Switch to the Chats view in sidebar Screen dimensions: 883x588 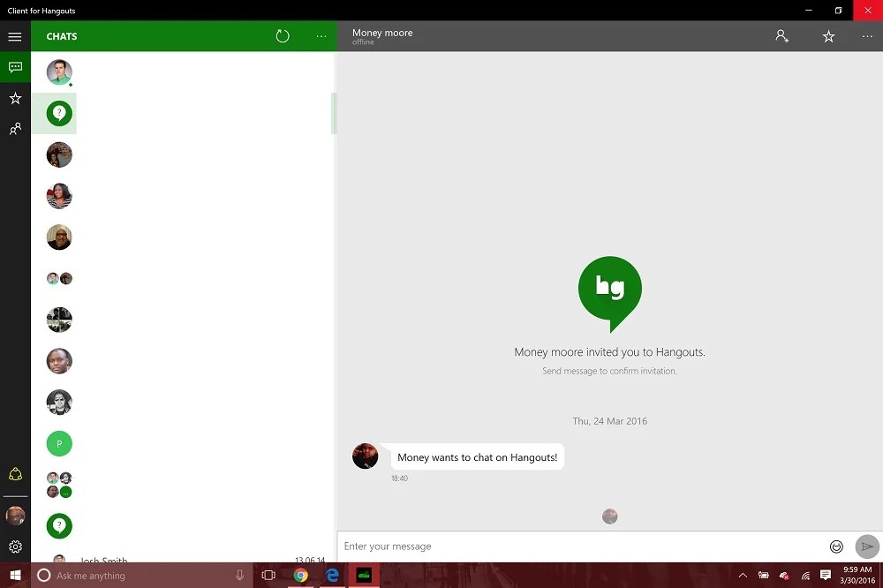(15, 67)
